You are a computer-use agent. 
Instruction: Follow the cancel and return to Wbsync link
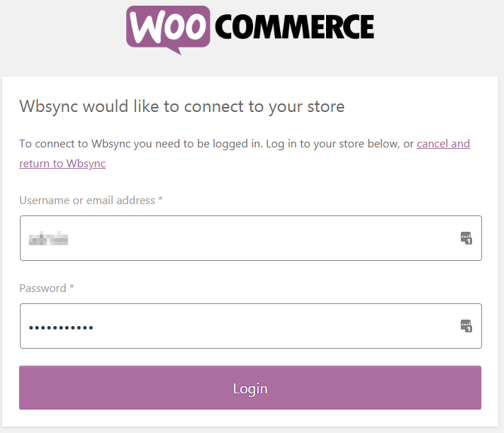[443, 144]
